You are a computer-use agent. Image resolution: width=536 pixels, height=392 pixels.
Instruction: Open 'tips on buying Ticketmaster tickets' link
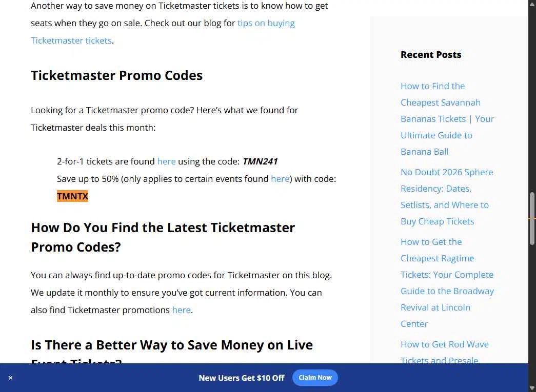pos(266,23)
